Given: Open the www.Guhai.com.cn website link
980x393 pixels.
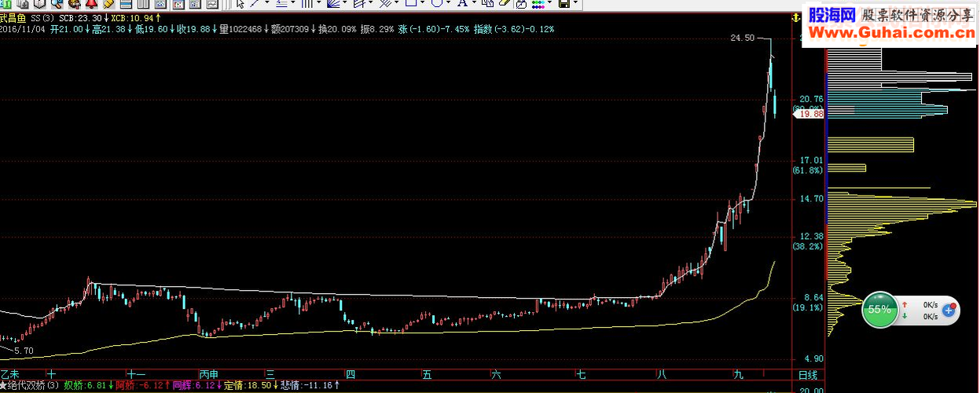Looking at the screenshot, I should tap(894, 33).
